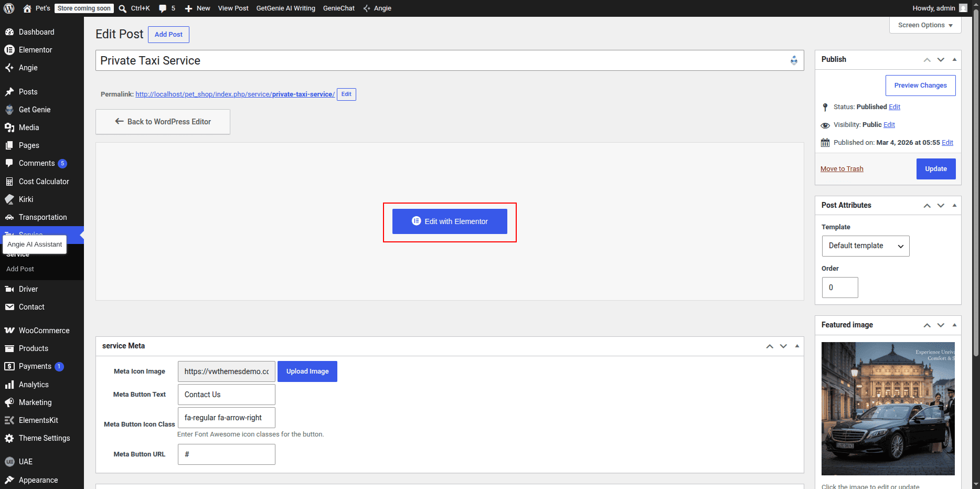980x489 pixels.
Task: Click the Update button
Action: point(936,169)
